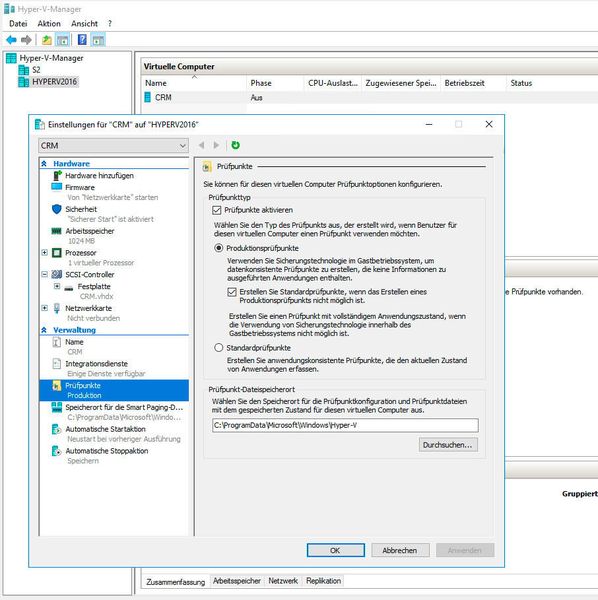Expand the Prozessor tree node

[x=45, y=253]
